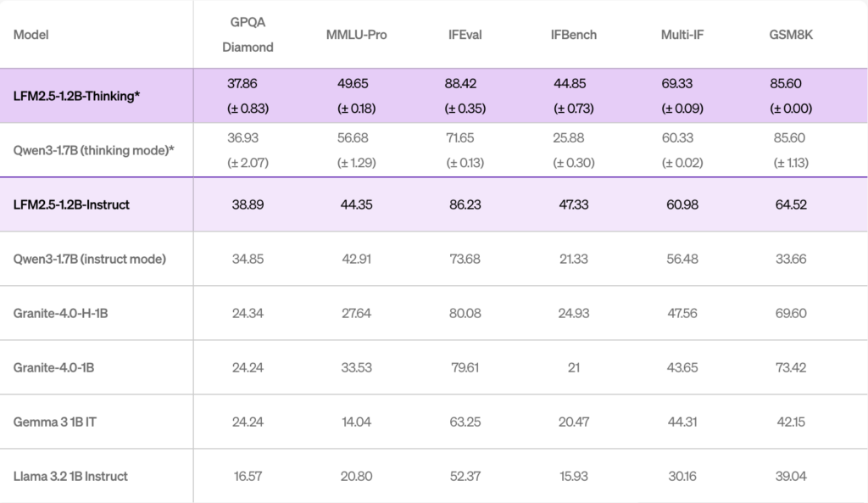Image resolution: width=868 pixels, height=503 pixels.
Task: Click the GPQA Diamond column header
Action: coord(248,35)
